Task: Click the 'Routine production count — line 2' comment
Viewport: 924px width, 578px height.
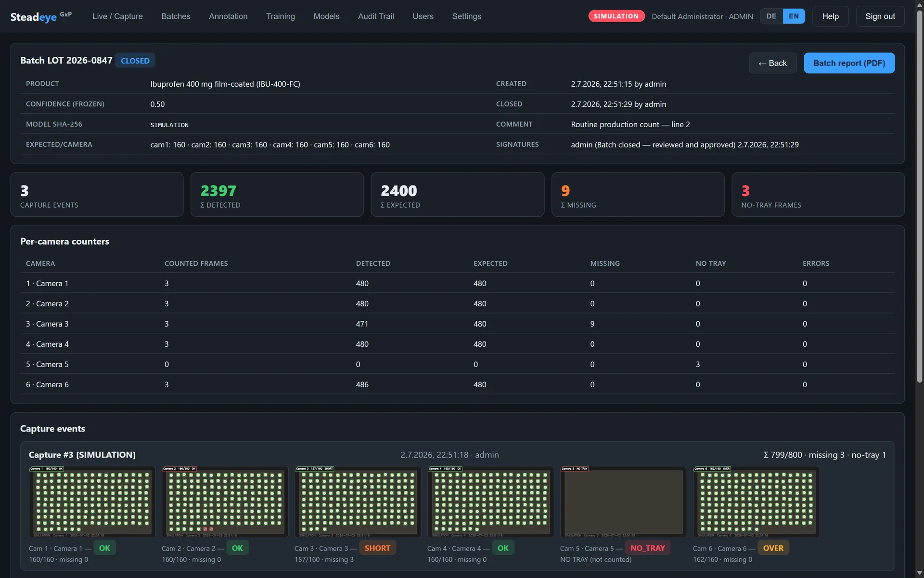Action: coord(630,124)
